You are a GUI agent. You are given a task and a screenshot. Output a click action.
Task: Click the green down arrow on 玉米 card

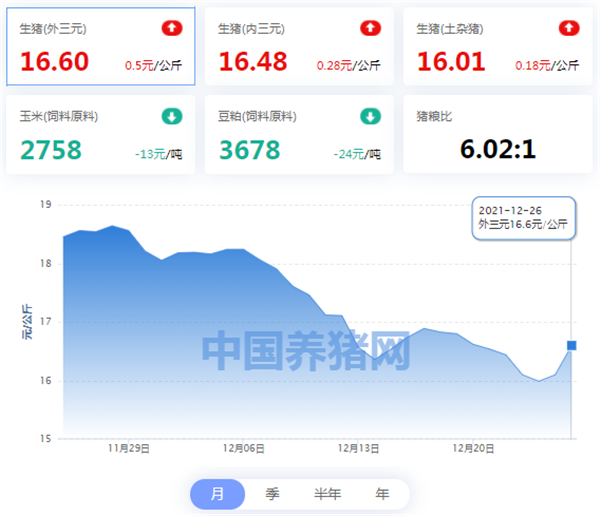click(x=172, y=116)
